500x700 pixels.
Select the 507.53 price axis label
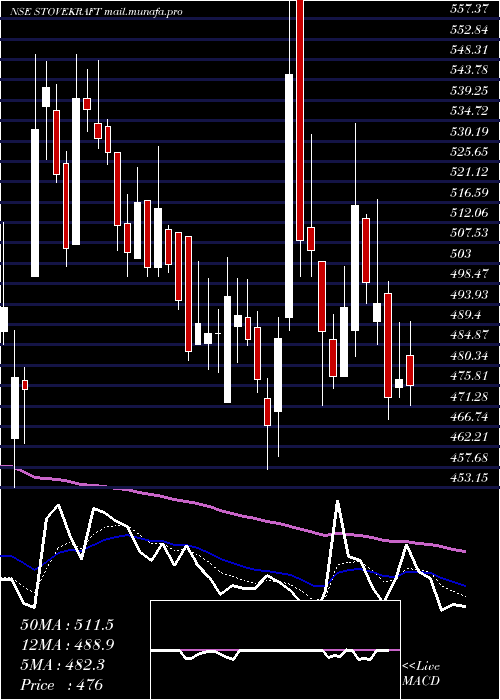click(x=469, y=233)
